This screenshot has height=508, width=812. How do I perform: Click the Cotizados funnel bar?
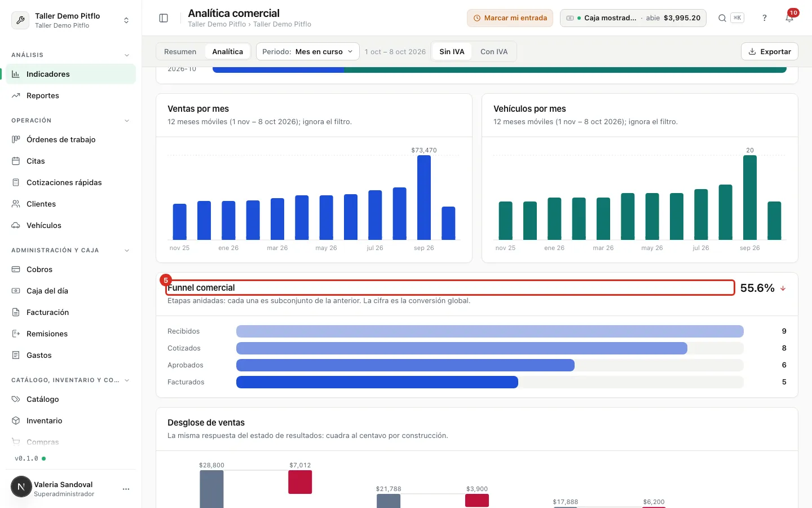tap(462, 348)
